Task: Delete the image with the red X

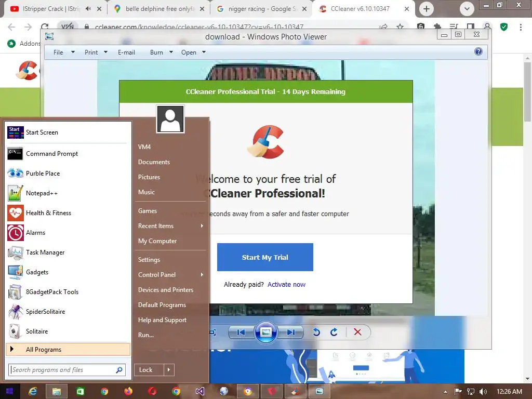Action: tap(357, 332)
